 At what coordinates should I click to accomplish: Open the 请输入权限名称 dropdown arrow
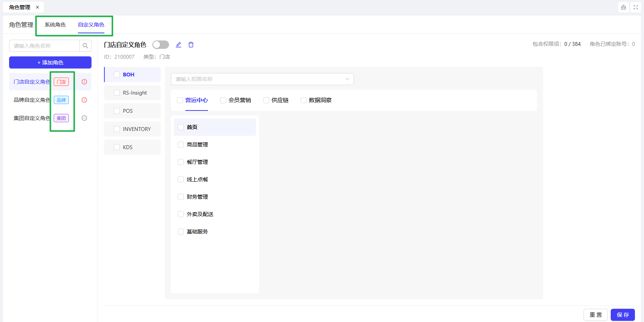point(347,79)
